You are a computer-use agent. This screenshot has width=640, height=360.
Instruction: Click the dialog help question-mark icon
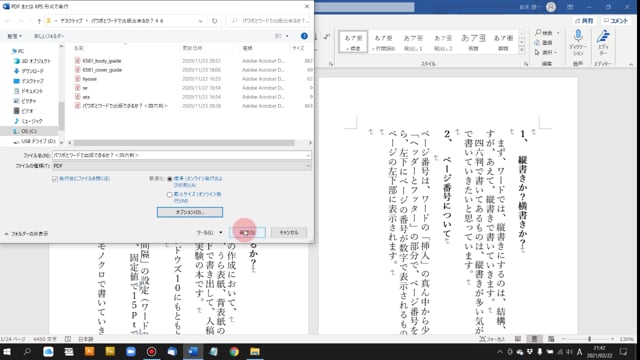(304, 36)
